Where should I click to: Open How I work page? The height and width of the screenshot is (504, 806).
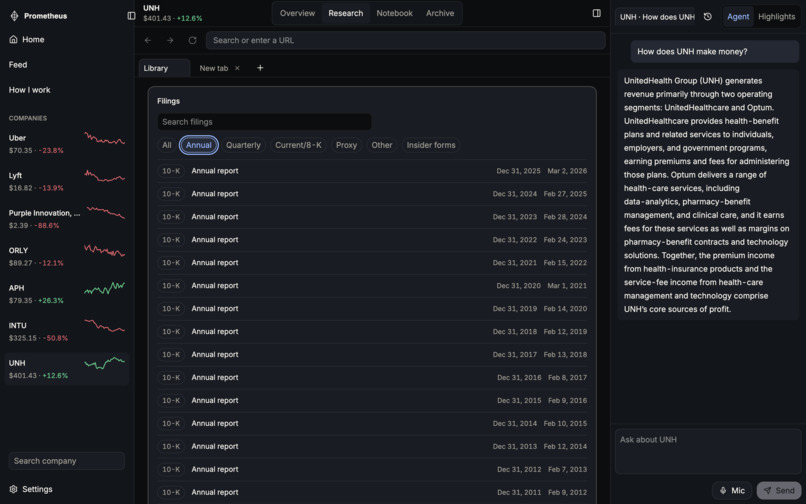[x=29, y=90]
